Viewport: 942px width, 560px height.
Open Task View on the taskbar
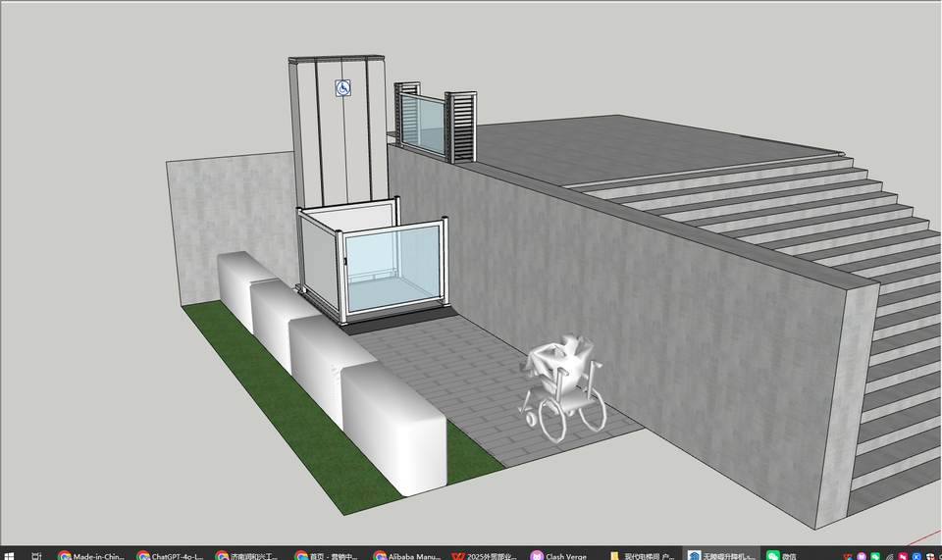point(36,556)
